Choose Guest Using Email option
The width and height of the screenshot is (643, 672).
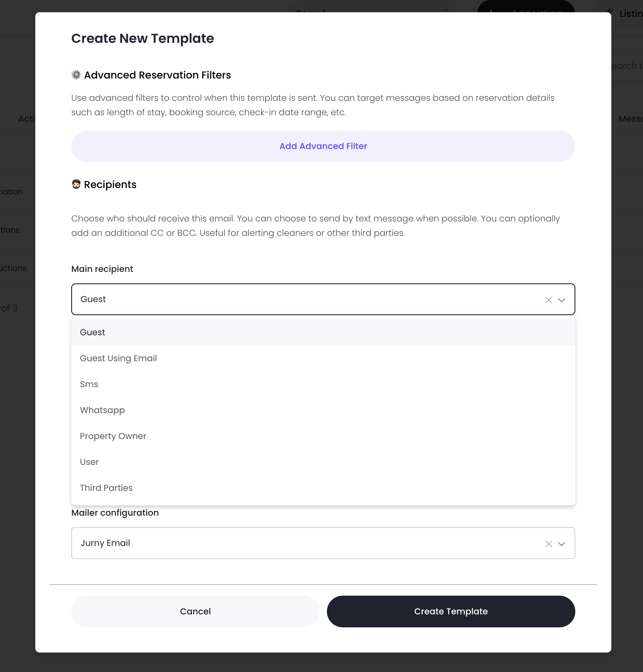coord(118,358)
